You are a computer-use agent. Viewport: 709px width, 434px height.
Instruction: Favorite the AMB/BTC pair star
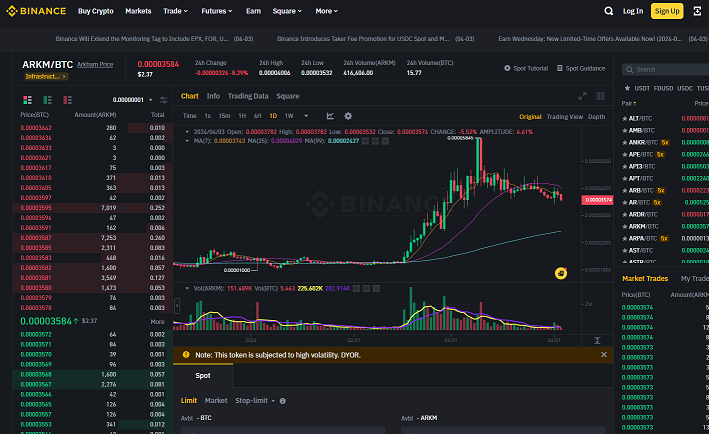(625, 130)
